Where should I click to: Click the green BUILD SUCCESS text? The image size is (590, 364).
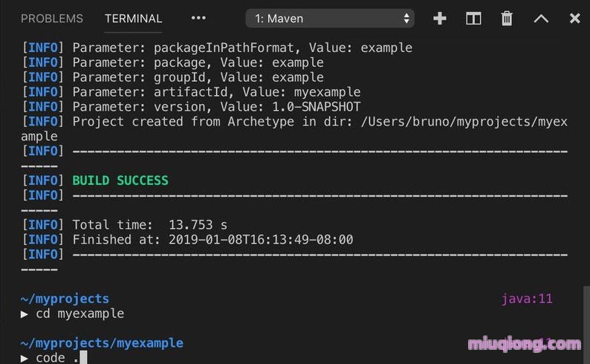120,181
